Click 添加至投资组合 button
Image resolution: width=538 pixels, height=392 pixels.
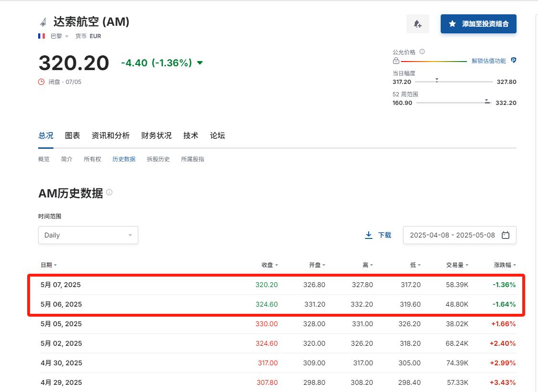tap(478, 24)
